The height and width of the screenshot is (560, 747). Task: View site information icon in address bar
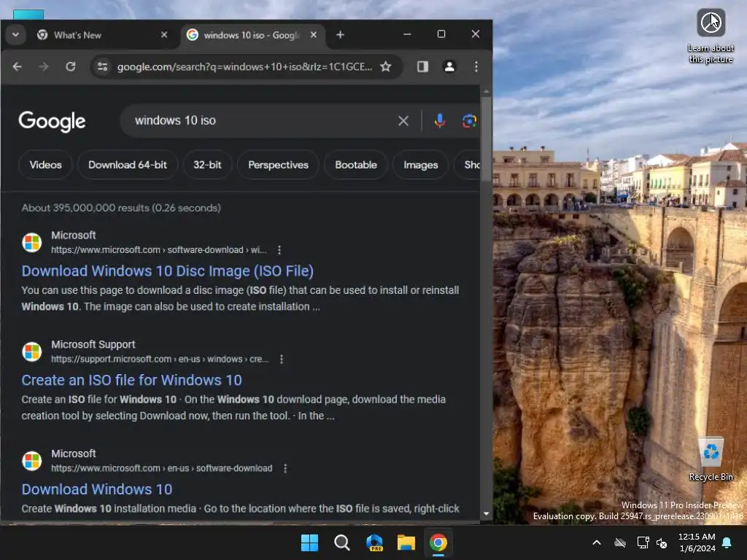(102, 66)
